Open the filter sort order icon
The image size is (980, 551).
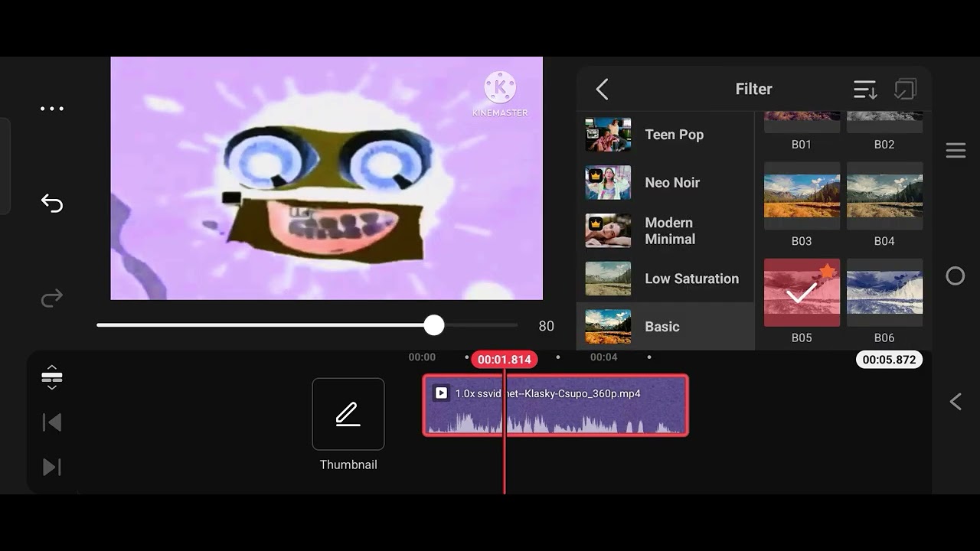coord(865,90)
